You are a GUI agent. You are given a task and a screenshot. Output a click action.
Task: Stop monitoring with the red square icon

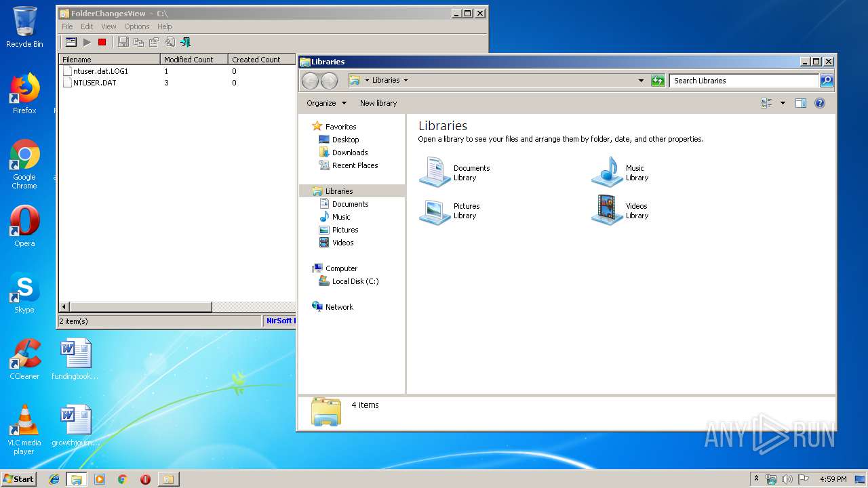102,42
